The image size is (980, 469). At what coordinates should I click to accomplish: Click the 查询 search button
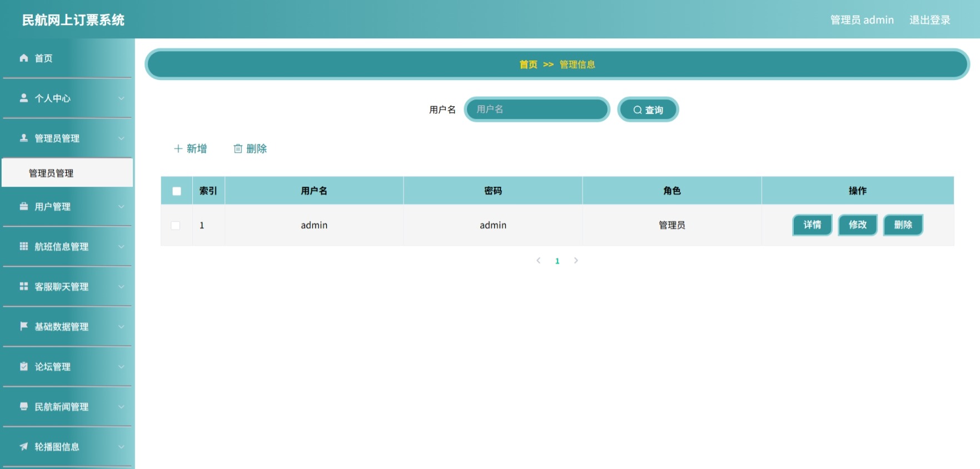point(648,109)
